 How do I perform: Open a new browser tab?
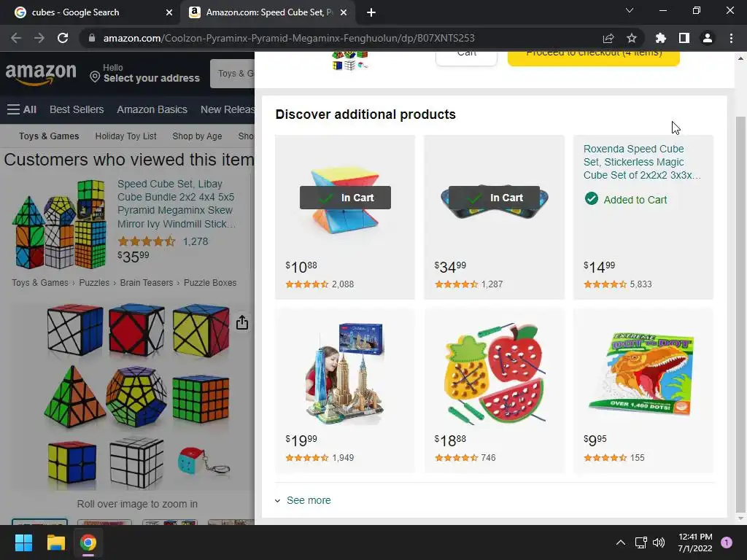[371, 12]
